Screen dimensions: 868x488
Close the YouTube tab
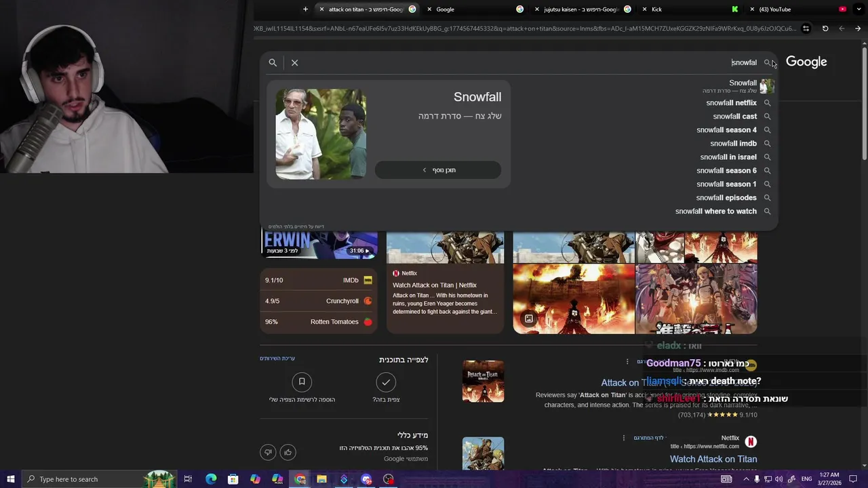(753, 9)
